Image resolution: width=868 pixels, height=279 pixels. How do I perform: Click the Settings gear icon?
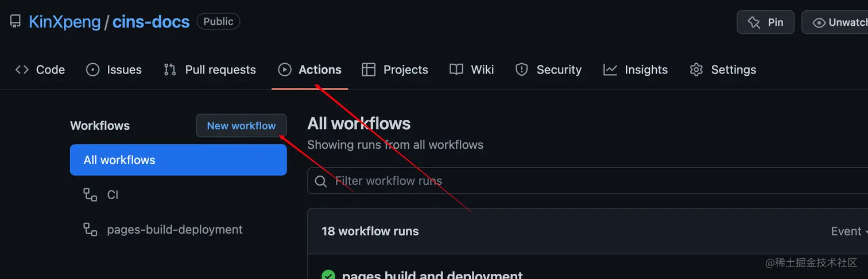(696, 69)
